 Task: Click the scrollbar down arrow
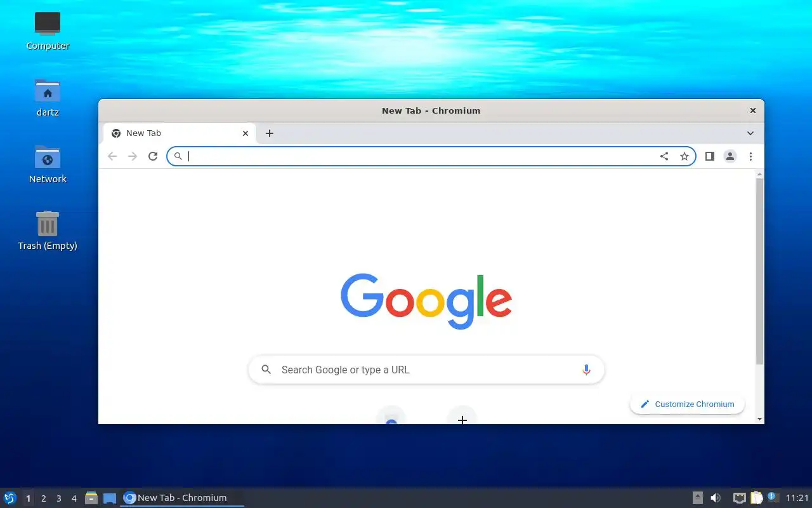tap(759, 419)
